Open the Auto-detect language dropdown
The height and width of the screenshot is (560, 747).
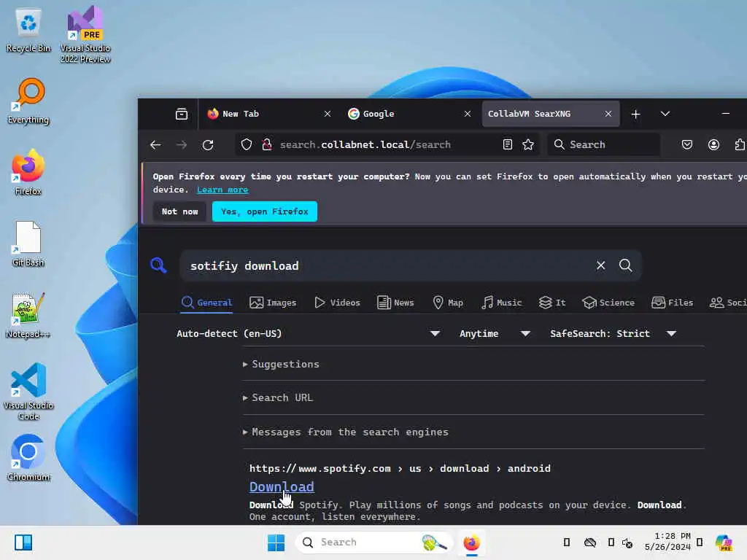pyautogui.click(x=308, y=334)
